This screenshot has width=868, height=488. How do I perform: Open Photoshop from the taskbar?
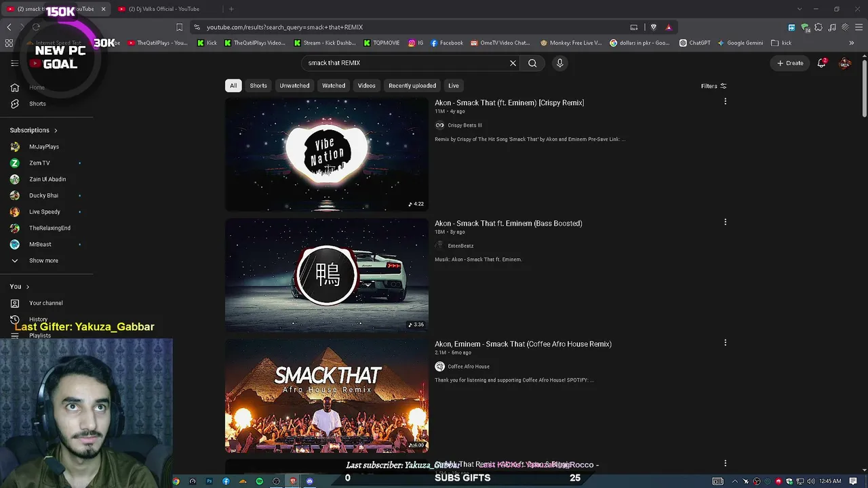click(209, 481)
